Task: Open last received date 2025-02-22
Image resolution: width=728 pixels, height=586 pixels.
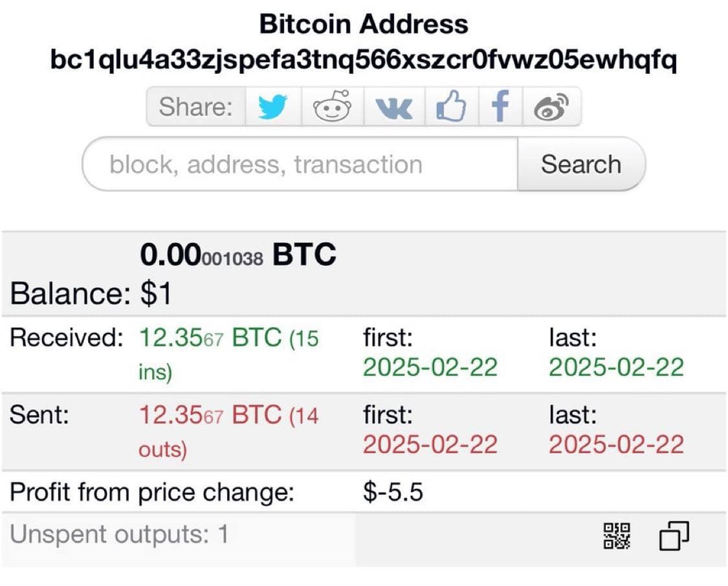Action: (616, 367)
